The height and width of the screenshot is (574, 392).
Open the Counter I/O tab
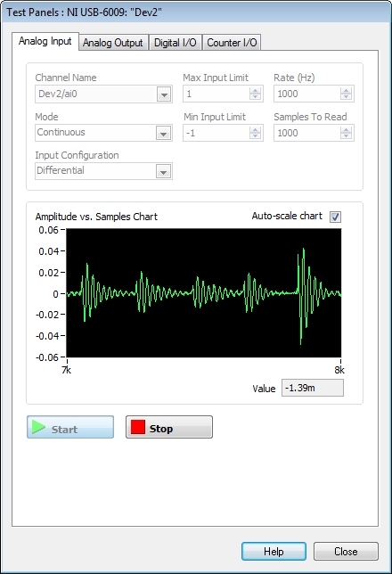click(232, 43)
